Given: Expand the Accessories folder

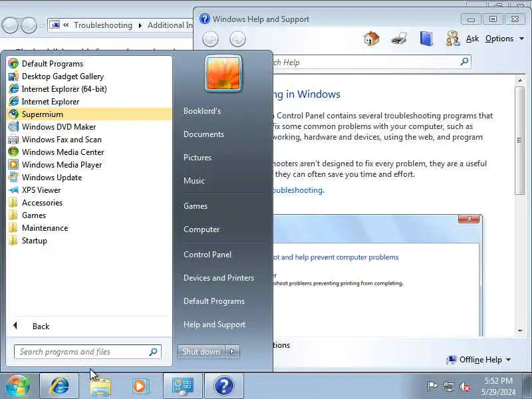Looking at the screenshot, I should click(x=89, y=203).
